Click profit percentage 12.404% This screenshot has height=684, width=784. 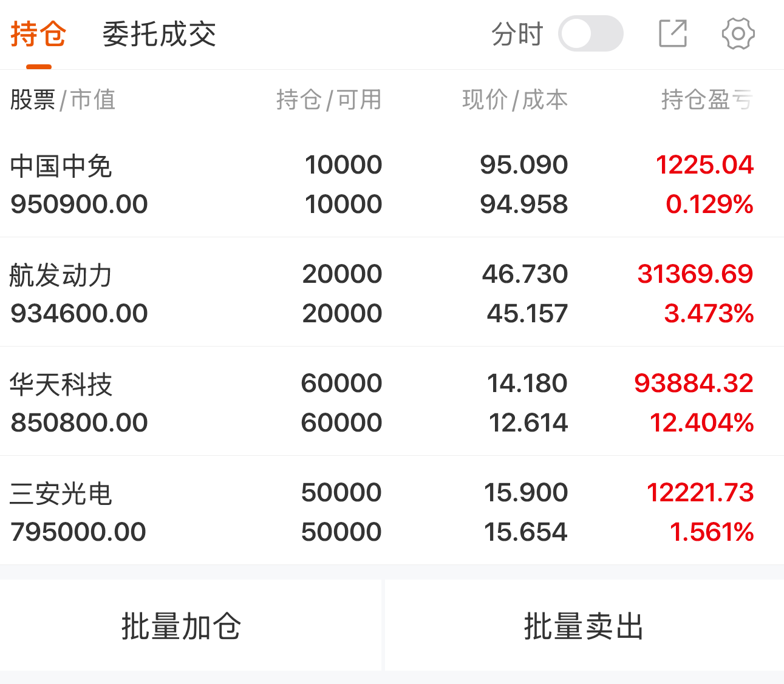point(701,422)
